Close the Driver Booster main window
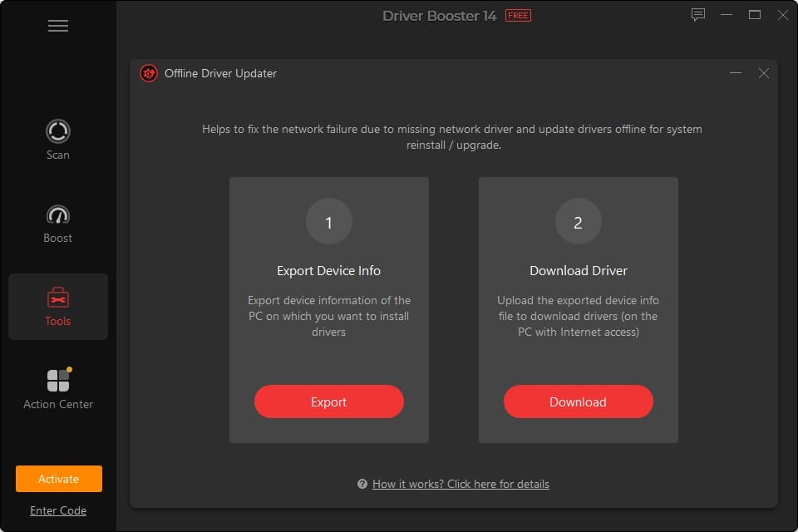The width and height of the screenshot is (798, 532). tap(783, 15)
